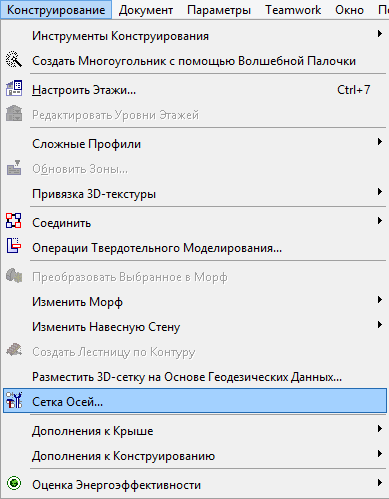Click the Solid Element Operations icon

(14, 246)
